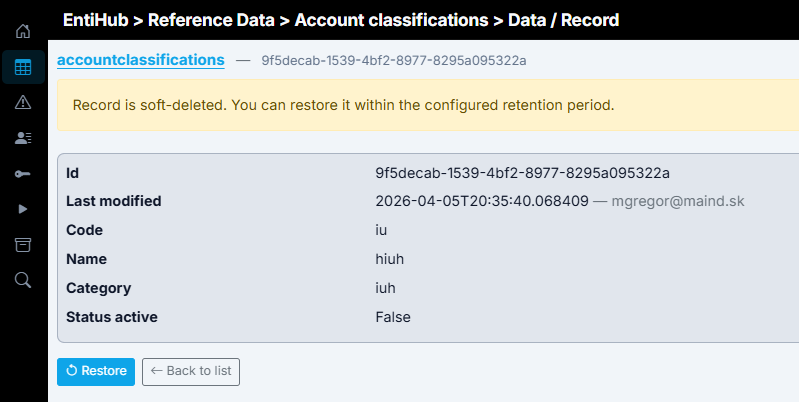The width and height of the screenshot is (799, 402).
Task: Open the search magnifier icon
Action: click(23, 280)
